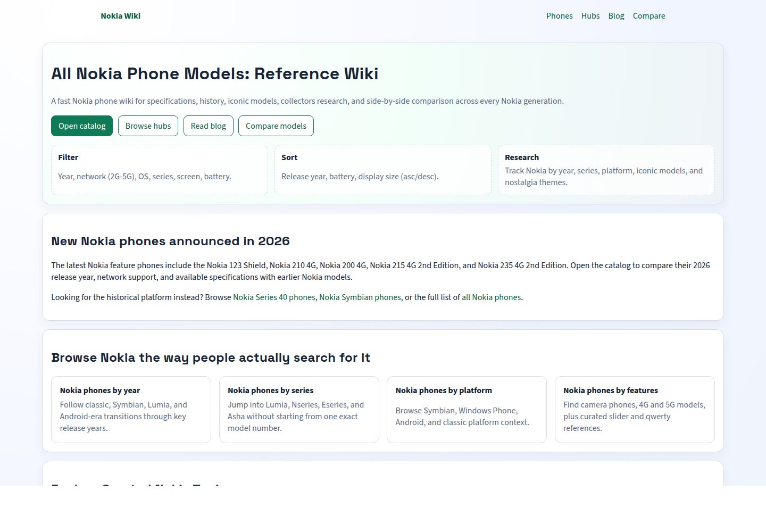This screenshot has width=766, height=532.
Task: Click the Open catalog button
Action: click(x=82, y=126)
